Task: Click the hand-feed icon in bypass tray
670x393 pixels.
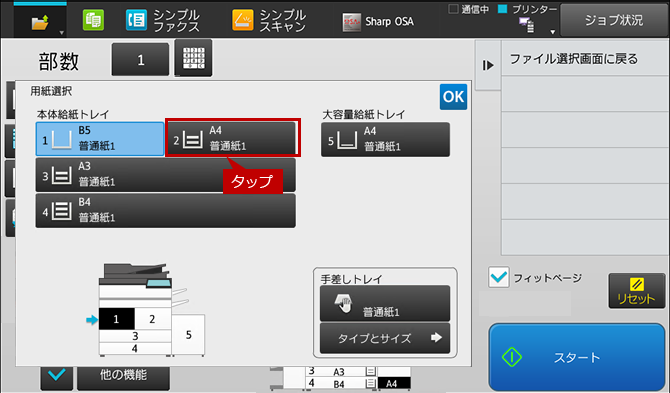Action: (343, 304)
